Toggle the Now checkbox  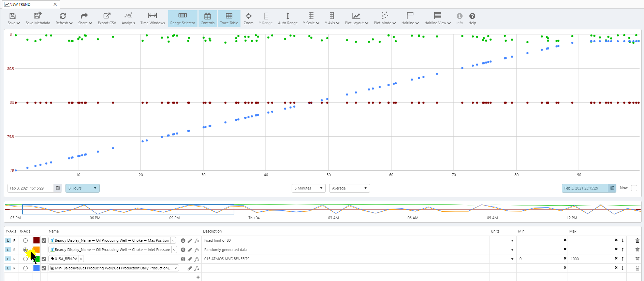click(634, 188)
